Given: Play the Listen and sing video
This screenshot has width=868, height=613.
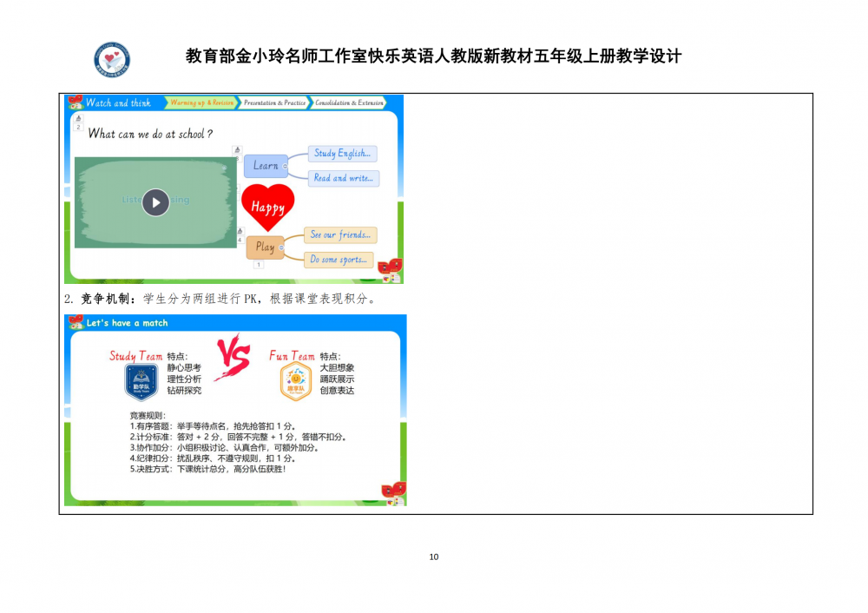Looking at the screenshot, I should click(155, 202).
